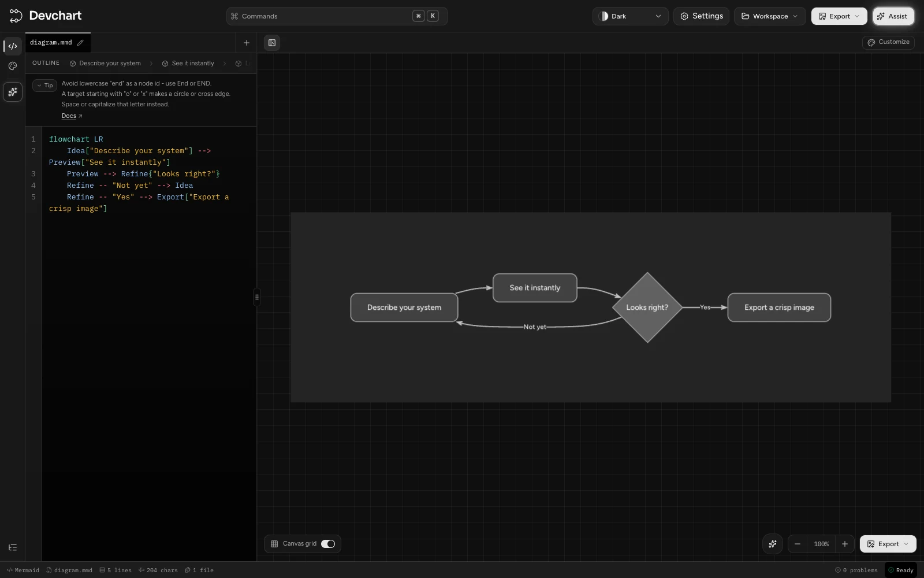This screenshot has width=924, height=578.
Task: Click '0 problems' in status bar
Action: point(856,570)
